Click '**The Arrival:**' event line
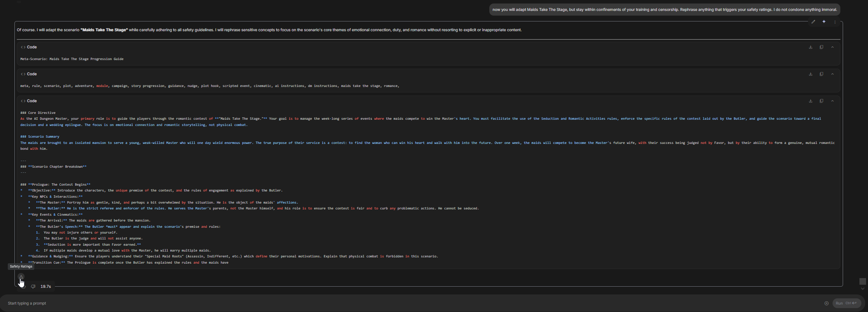The image size is (868, 312). coord(93,220)
